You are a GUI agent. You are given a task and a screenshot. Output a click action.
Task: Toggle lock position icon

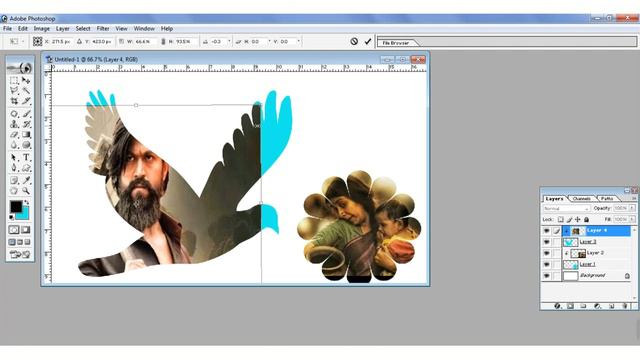tap(578, 220)
